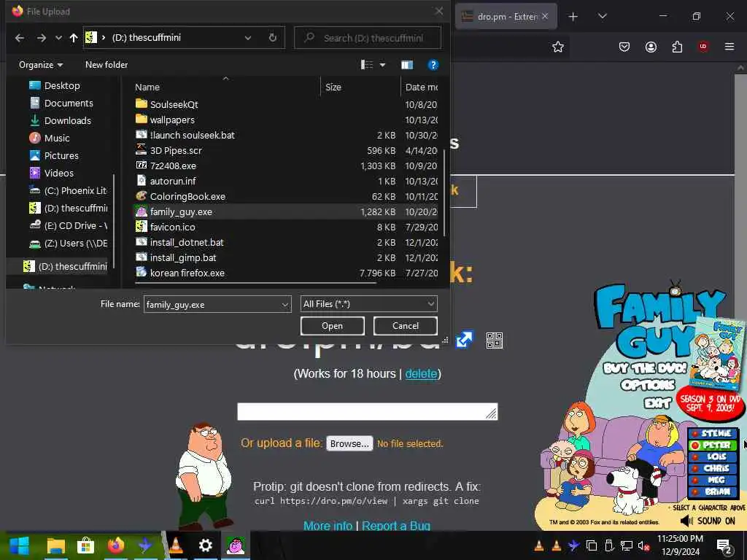Open Firefox application menu
Viewport: 747px width, 560px height.
pyautogui.click(x=729, y=47)
